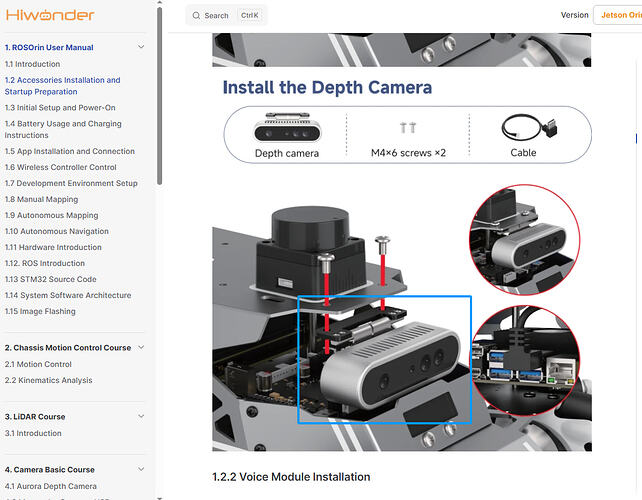Open 1.12. ROS Introduction page
The image size is (642, 500).
pyautogui.click(x=45, y=263)
